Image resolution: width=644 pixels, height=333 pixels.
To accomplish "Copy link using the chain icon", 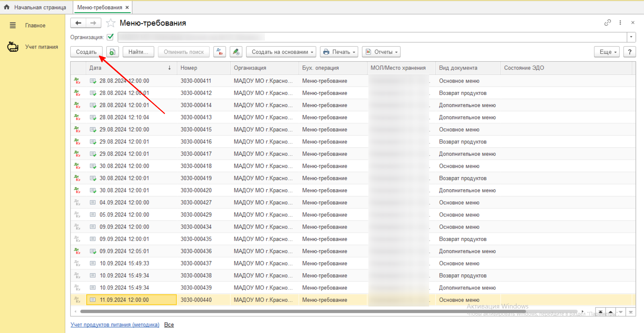I will point(607,23).
